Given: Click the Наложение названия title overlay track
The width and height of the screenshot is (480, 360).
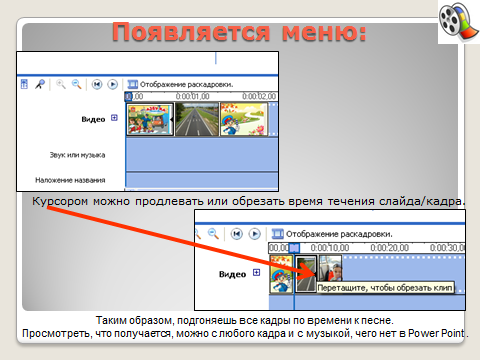Looking at the screenshot, I should [202, 180].
